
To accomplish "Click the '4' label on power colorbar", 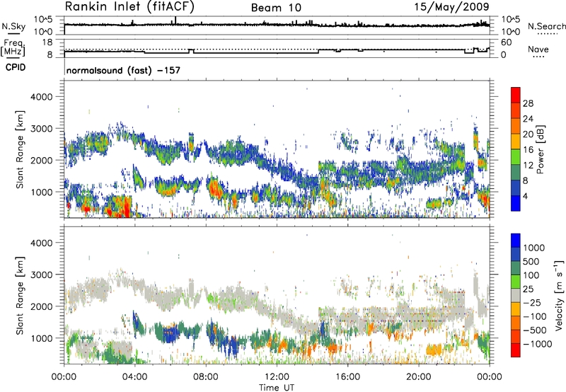I will [x=526, y=197].
